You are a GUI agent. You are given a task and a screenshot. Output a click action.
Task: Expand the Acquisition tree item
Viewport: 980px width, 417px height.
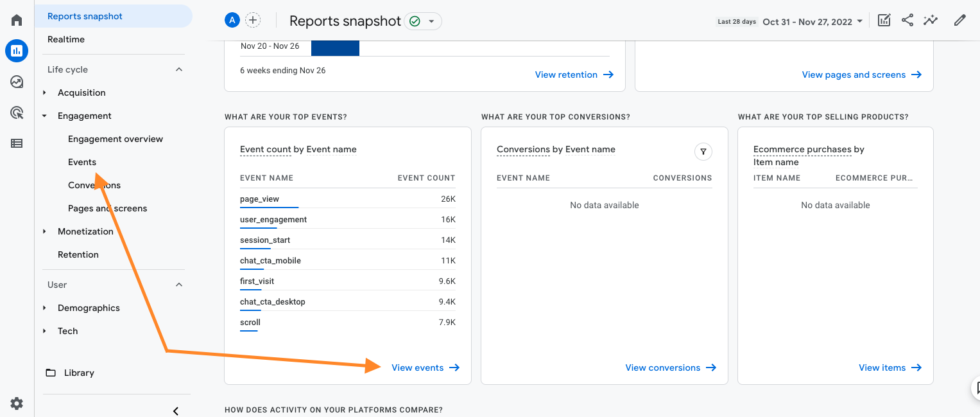45,93
